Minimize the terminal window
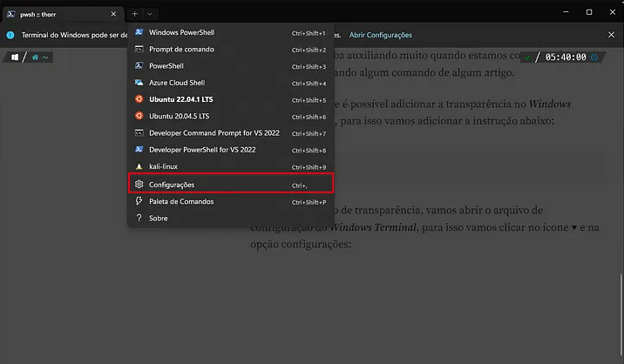The height and width of the screenshot is (364, 624). click(x=566, y=12)
